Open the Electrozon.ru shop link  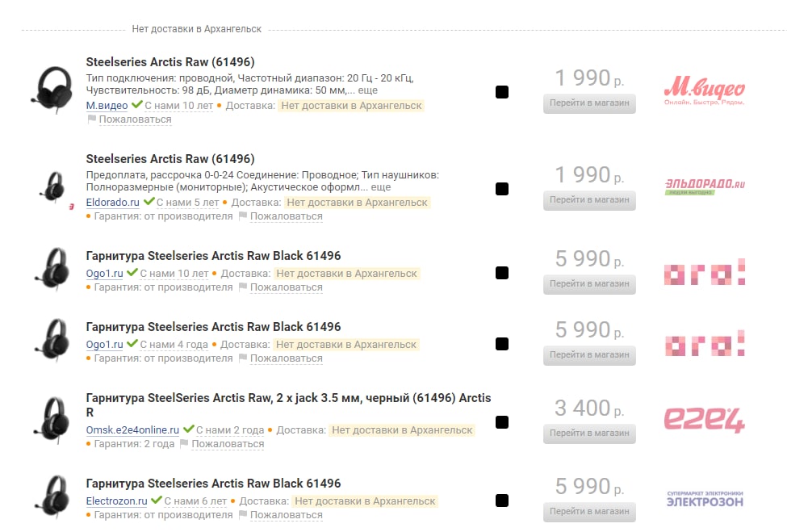tap(116, 501)
